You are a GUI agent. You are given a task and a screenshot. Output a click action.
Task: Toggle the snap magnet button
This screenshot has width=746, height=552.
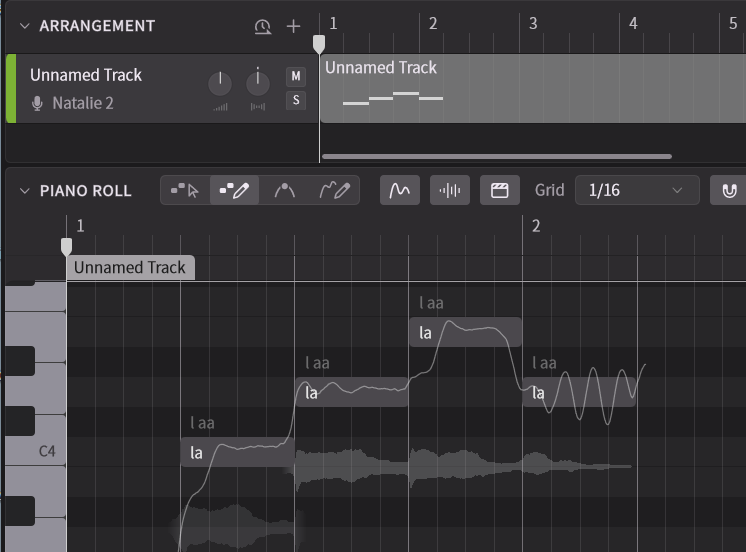tap(728, 190)
